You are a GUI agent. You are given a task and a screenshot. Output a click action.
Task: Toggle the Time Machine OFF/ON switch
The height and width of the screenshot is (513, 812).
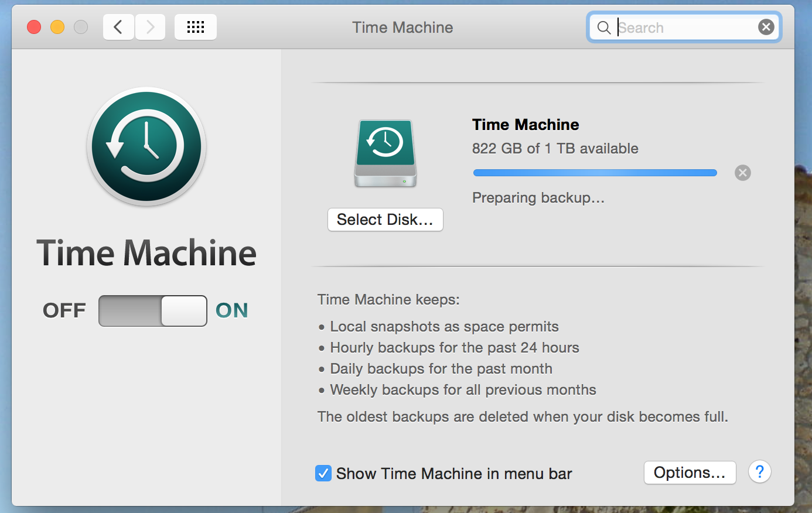coord(153,311)
